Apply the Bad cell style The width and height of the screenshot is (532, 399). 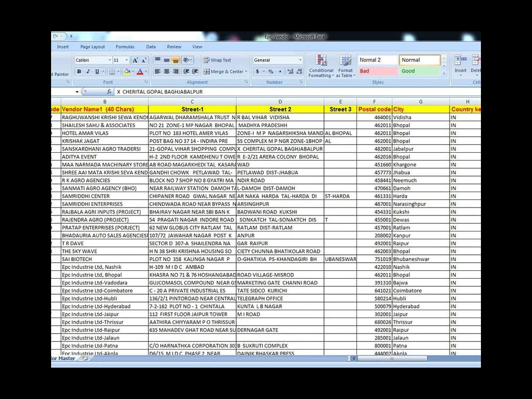pos(378,71)
